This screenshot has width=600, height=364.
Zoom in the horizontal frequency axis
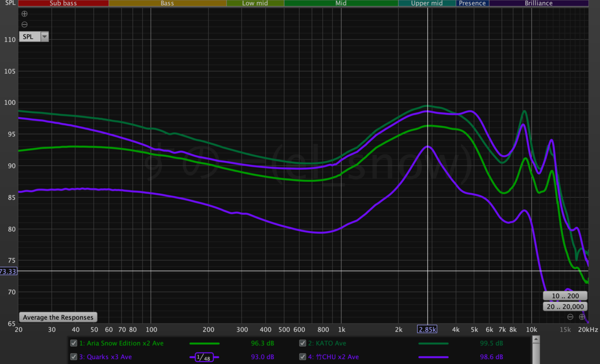point(582,317)
